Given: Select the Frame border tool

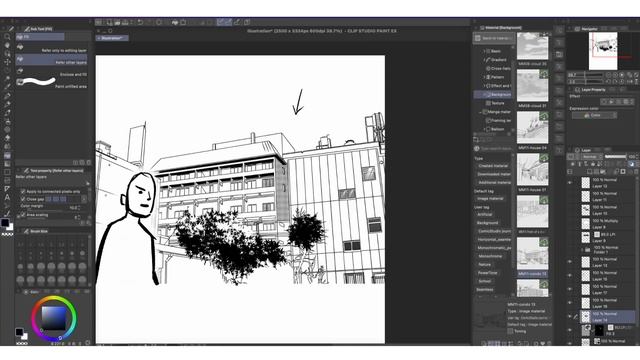Looking at the screenshot, I should tap(7, 180).
